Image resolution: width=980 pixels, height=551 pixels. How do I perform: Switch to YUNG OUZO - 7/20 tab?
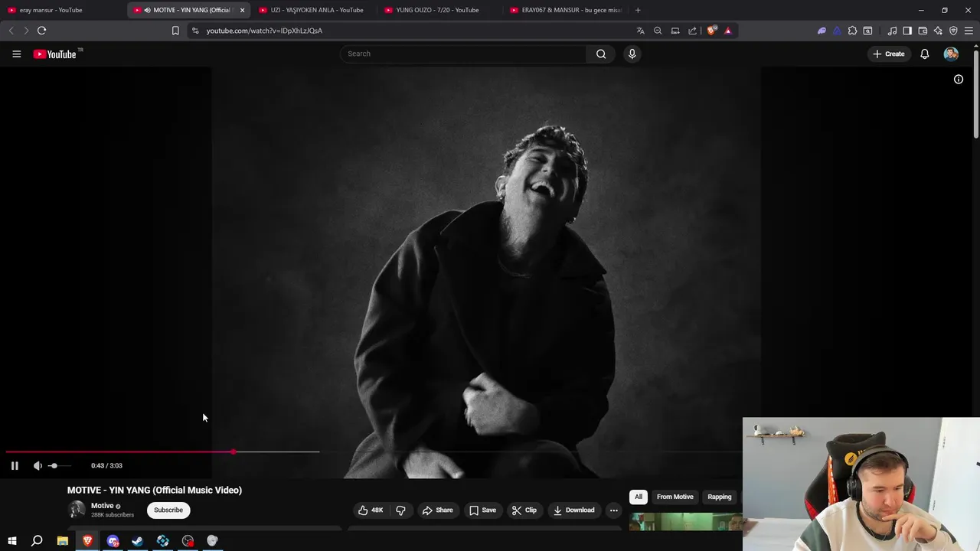[437, 10]
